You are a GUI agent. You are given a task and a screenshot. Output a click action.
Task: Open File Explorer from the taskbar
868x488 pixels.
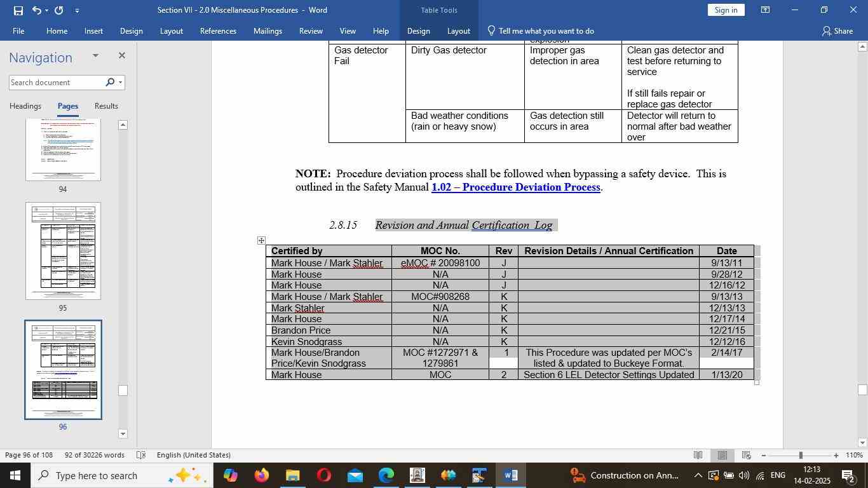(292, 475)
